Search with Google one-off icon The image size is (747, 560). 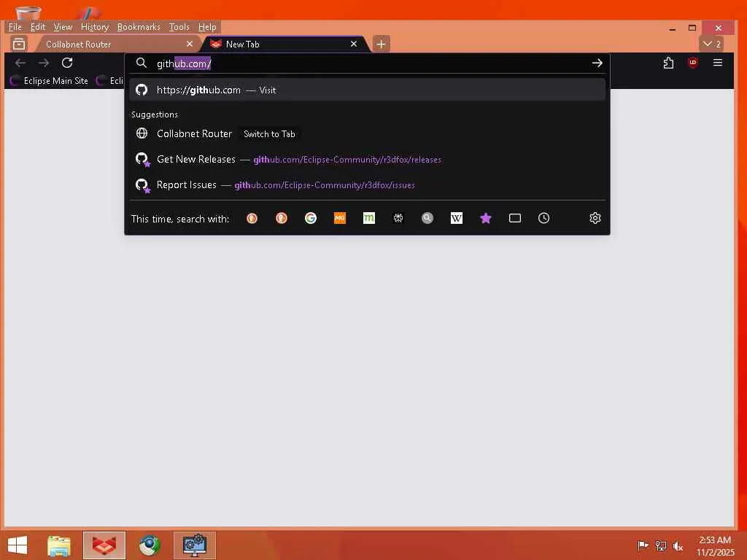[311, 218]
